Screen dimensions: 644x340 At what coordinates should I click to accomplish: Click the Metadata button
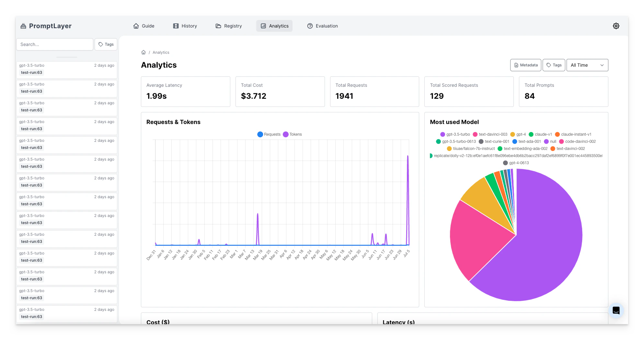pyautogui.click(x=525, y=65)
